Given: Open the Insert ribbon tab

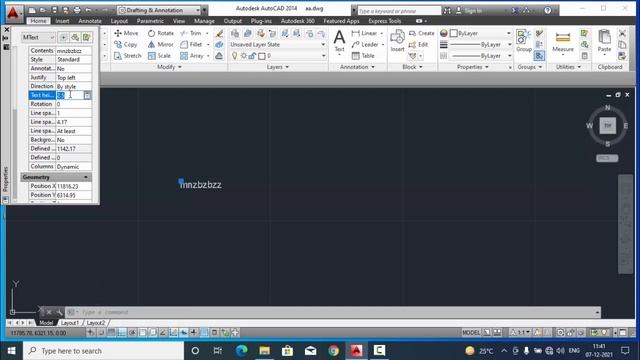Looking at the screenshot, I should pyautogui.click(x=62, y=21).
